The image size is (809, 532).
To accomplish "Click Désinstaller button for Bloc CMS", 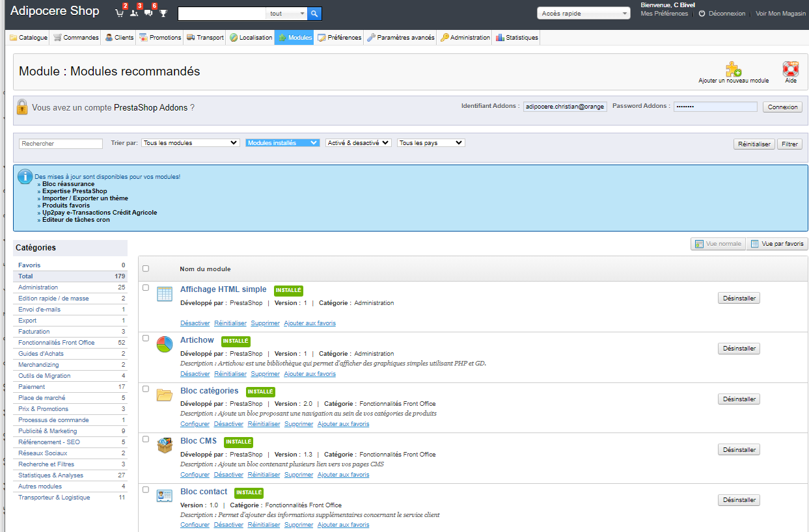I will pos(739,449).
